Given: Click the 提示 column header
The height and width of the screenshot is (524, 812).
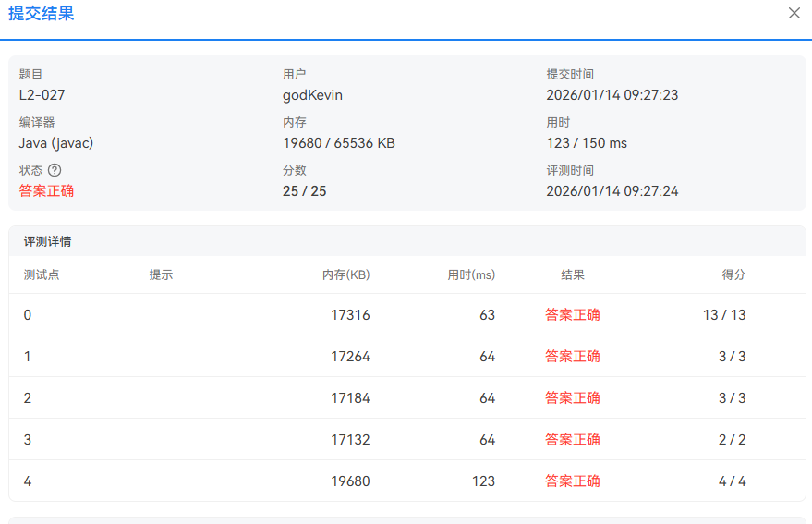Looking at the screenshot, I should pos(161,274).
